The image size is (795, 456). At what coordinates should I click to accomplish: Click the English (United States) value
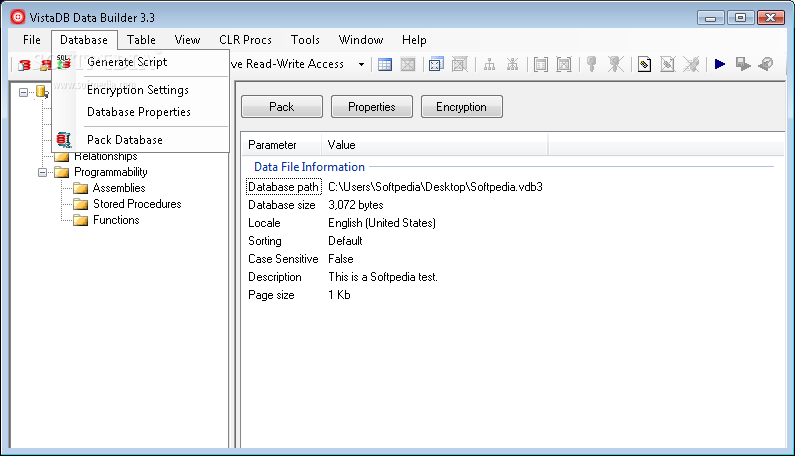382,223
